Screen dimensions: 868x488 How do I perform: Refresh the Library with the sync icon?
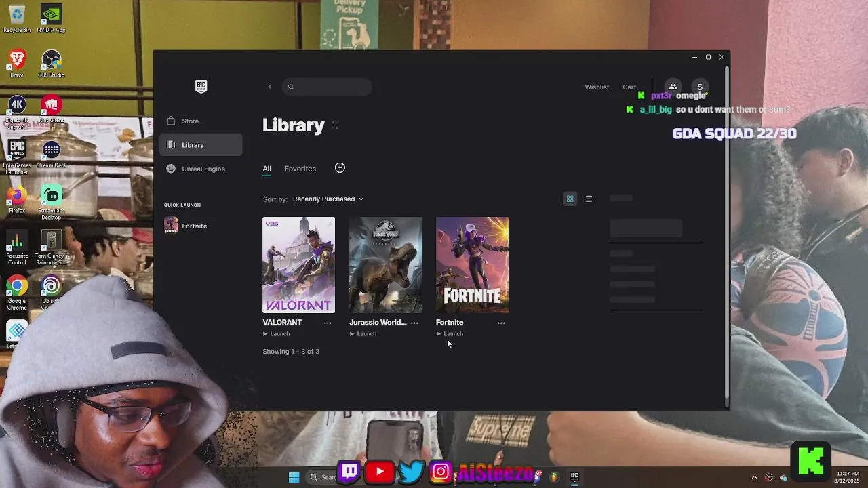(x=335, y=125)
